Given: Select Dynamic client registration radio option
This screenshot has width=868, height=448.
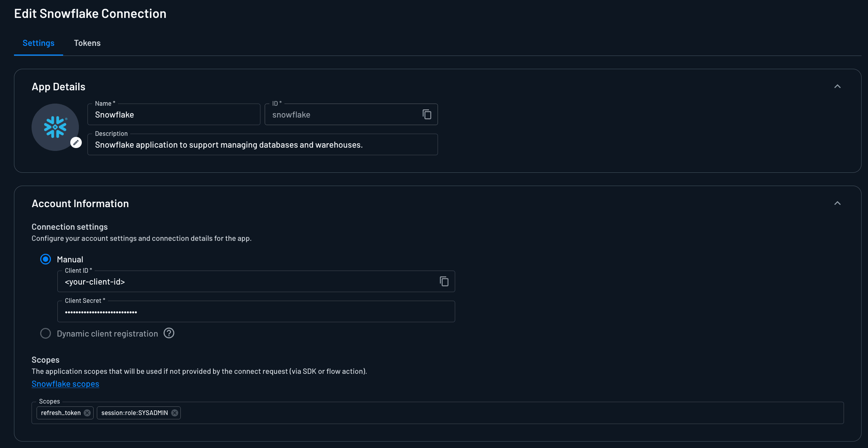Looking at the screenshot, I should [x=46, y=334].
